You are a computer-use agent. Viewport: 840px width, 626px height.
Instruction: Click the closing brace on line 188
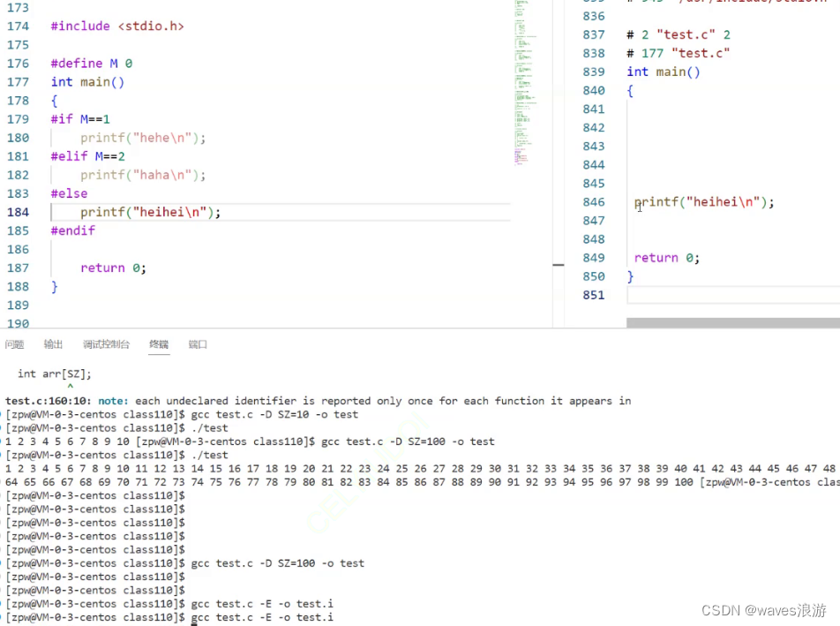[x=54, y=287]
